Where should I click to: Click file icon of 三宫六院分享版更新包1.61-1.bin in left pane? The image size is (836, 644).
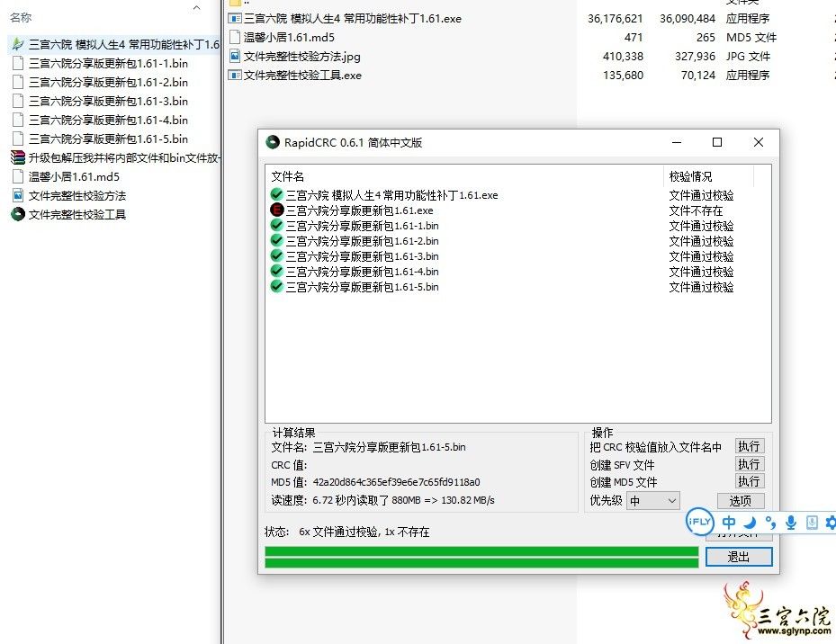point(18,64)
